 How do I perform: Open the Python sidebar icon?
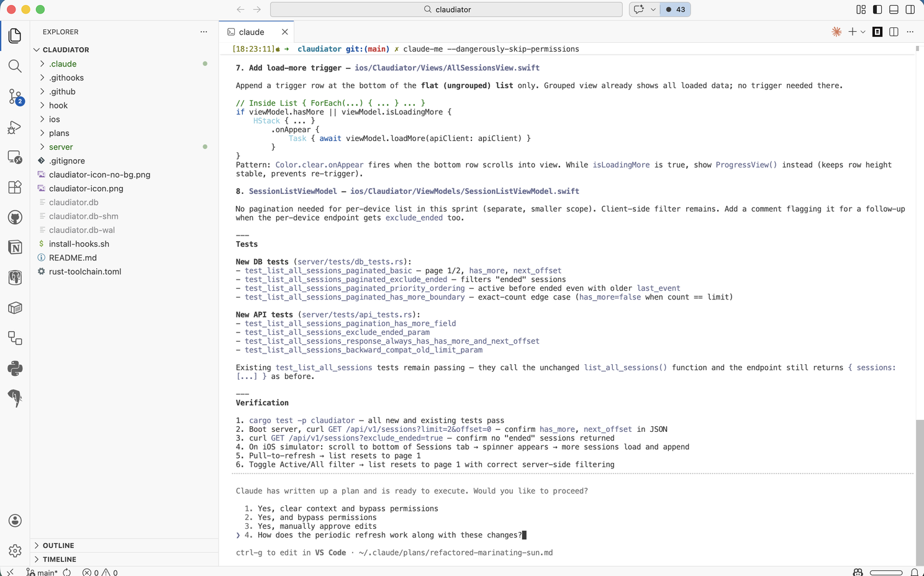[x=15, y=368]
